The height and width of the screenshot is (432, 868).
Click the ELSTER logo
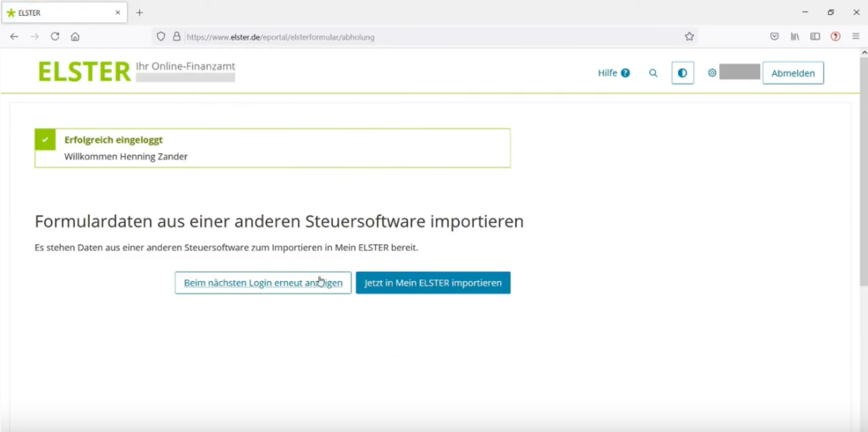84,72
